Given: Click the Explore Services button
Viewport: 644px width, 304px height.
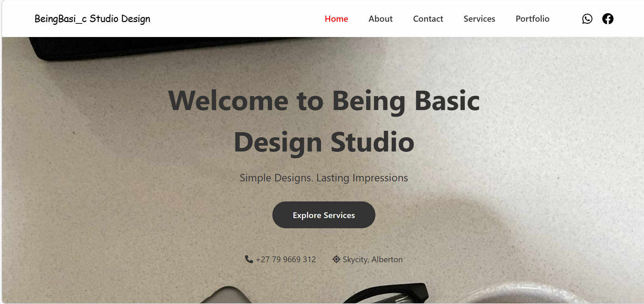Looking at the screenshot, I should 324,215.
